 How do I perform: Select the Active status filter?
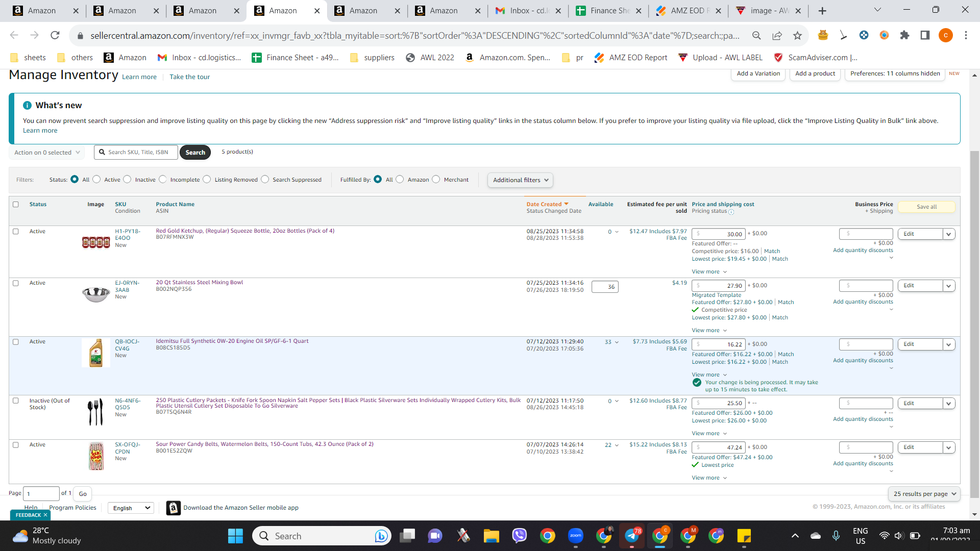click(x=96, y=179)
